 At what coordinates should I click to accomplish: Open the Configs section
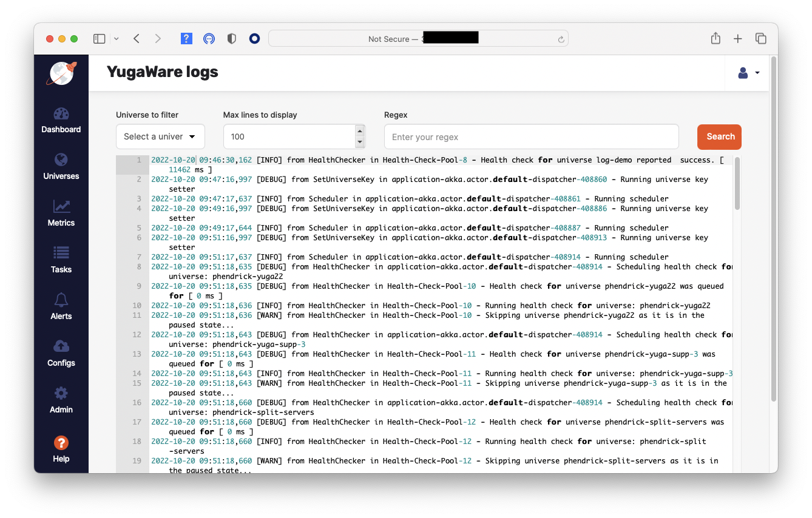61,354
